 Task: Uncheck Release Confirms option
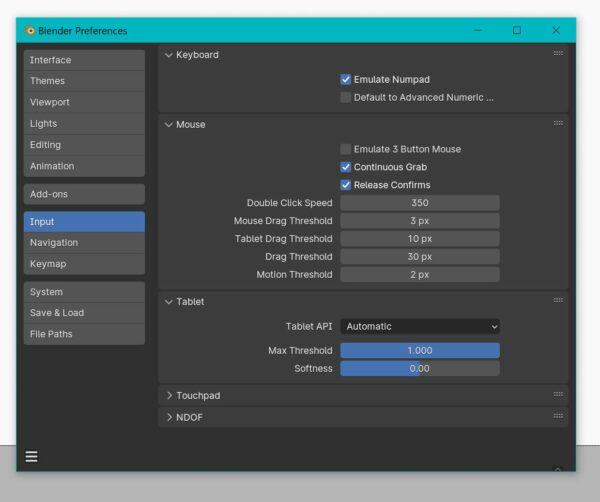point(346,185)
